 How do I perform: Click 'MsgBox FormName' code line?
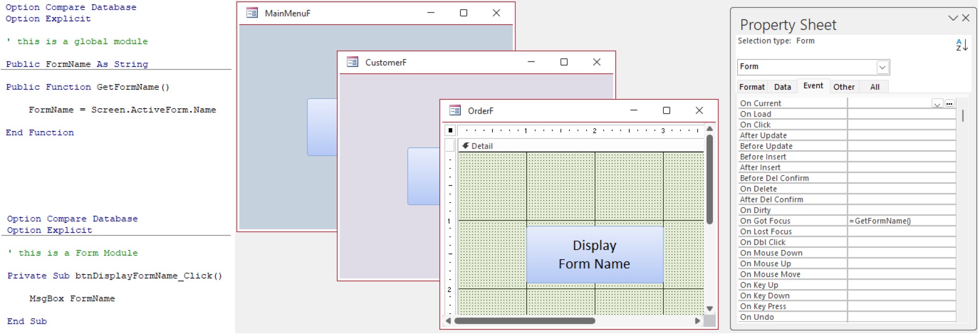point(72,298)
